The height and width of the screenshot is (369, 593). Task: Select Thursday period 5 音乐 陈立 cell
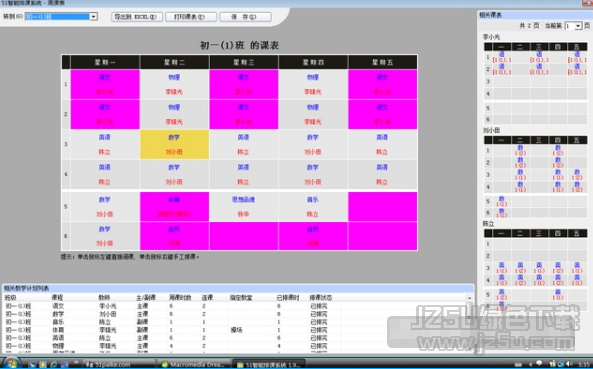pos(313,206)
